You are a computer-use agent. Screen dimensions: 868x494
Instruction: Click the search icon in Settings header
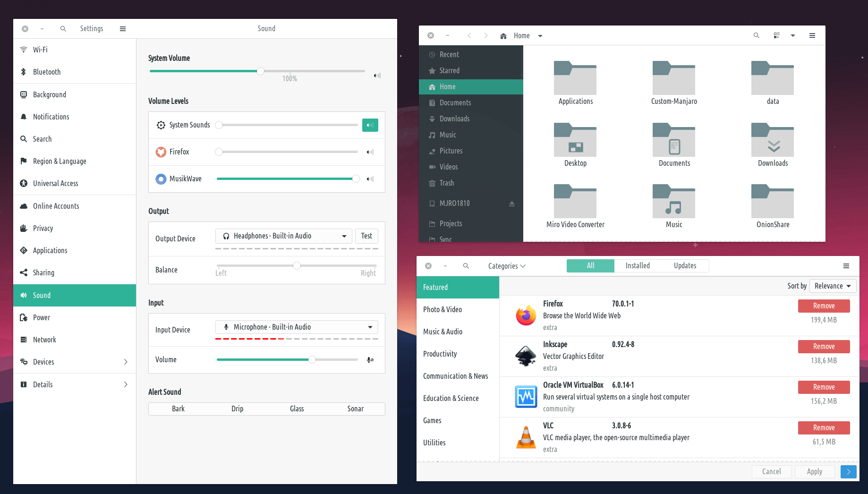click(63, 29)
